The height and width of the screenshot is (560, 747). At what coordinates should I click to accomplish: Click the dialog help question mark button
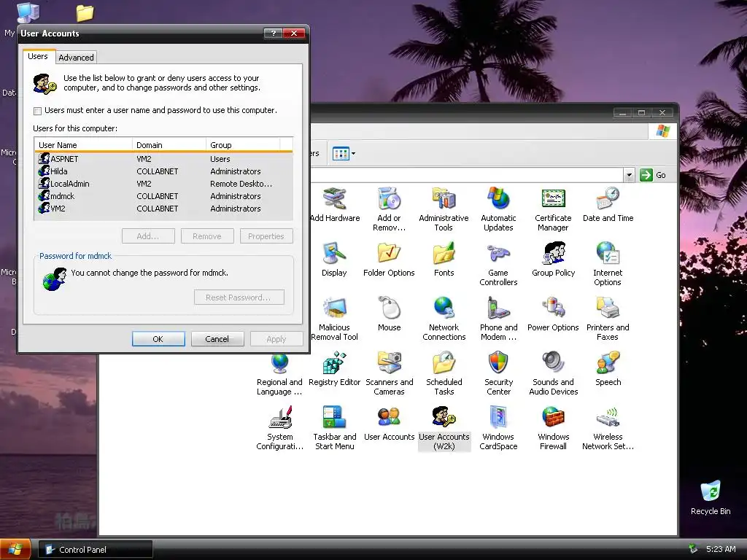coord(273,33)
